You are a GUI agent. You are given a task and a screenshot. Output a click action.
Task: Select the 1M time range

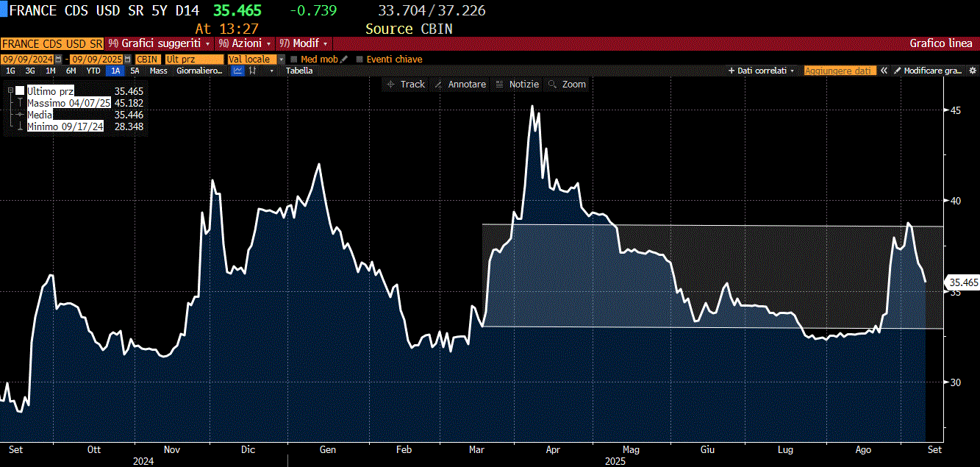tap(50, 71)
